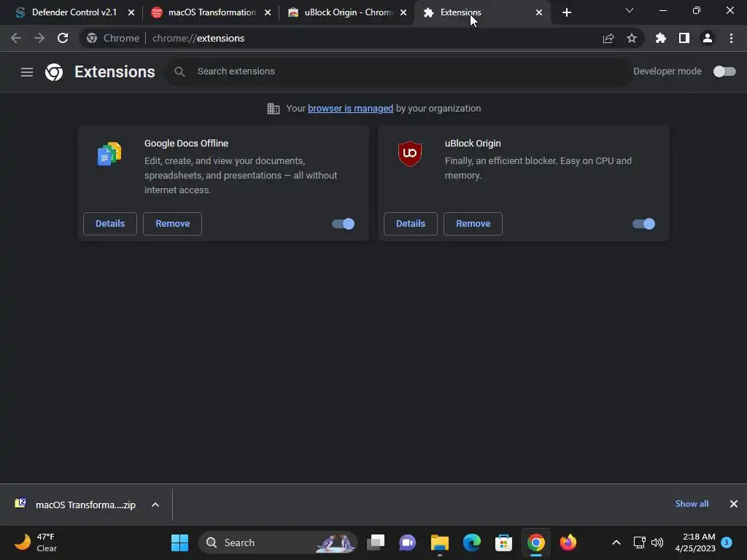Screen dimensions: 747x560
Task: Focus the Search extensions field
Action: [x=398, y=71]
